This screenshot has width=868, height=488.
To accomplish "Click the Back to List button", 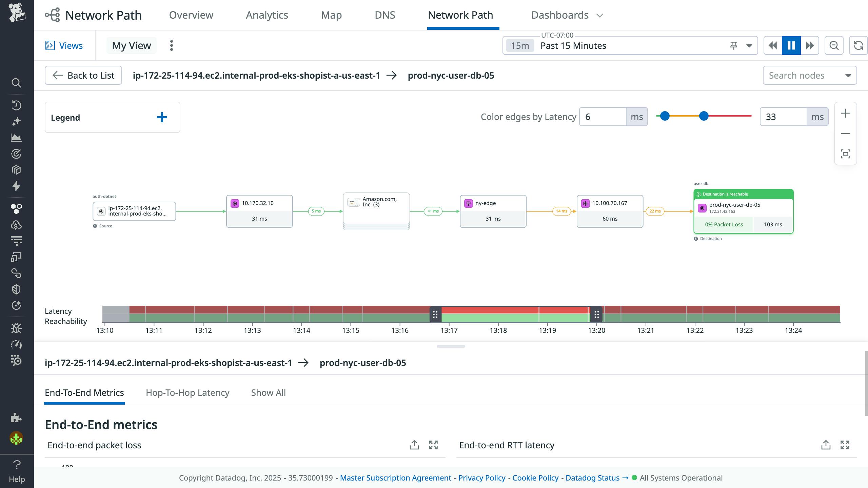I will point(83,75).
